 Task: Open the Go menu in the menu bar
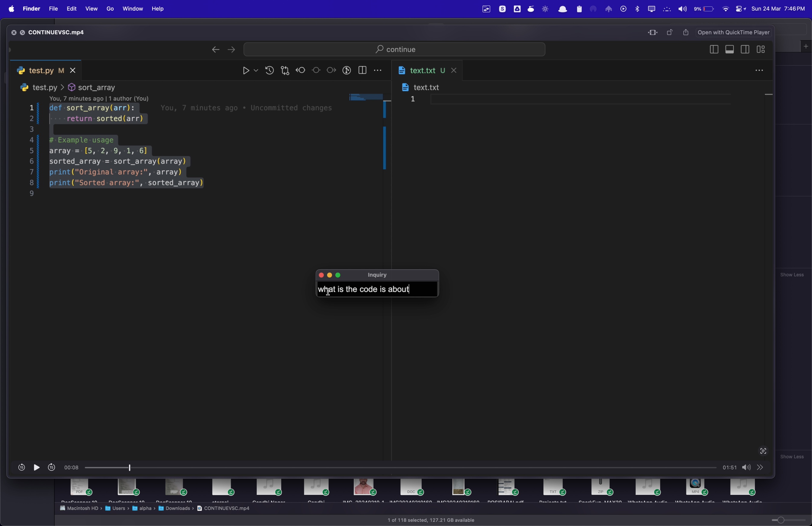(110, 8)
